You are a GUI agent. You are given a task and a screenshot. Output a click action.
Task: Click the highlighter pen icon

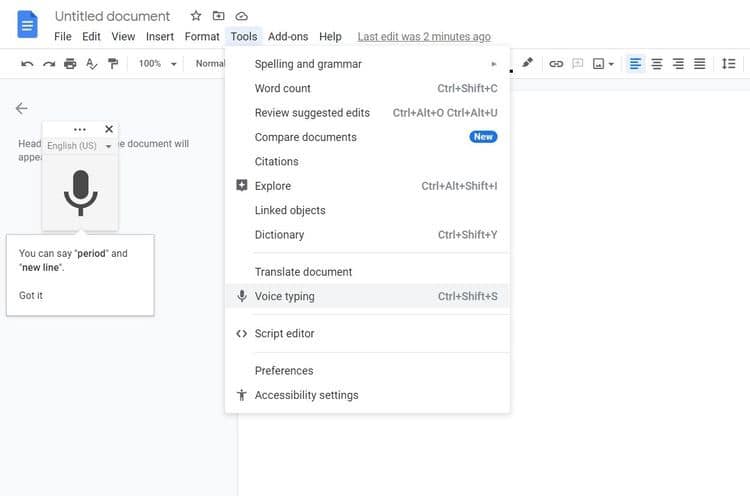point(528,63)
